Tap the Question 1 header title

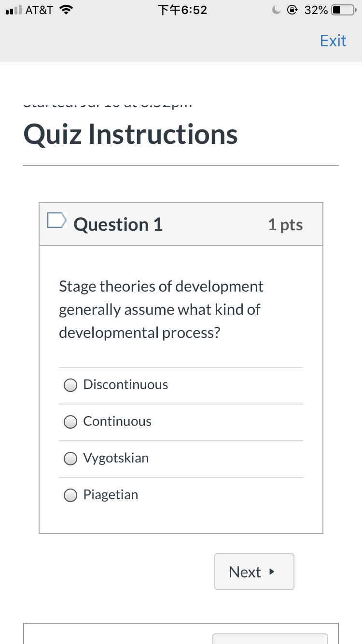click(x=118, y=224)
